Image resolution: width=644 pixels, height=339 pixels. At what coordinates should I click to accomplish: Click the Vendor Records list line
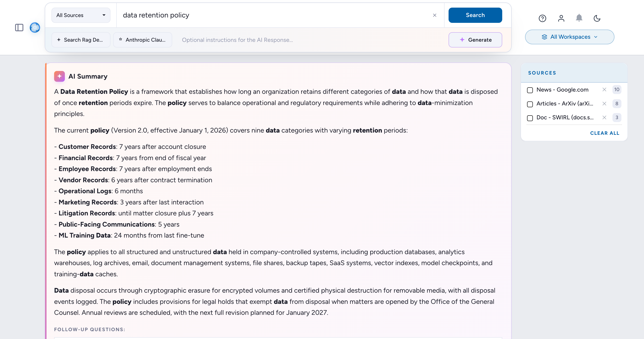pyautogui.click(x=133, y=180)
